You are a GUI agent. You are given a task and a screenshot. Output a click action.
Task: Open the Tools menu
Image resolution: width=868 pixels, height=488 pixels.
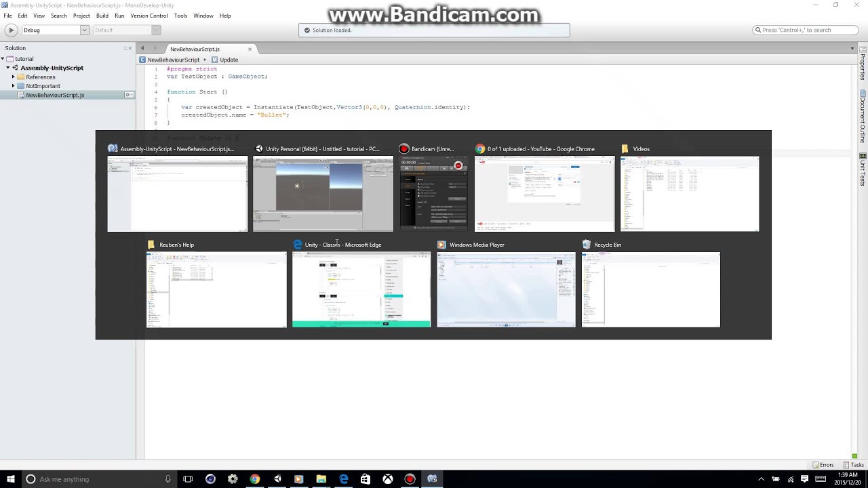coord(180,16)
